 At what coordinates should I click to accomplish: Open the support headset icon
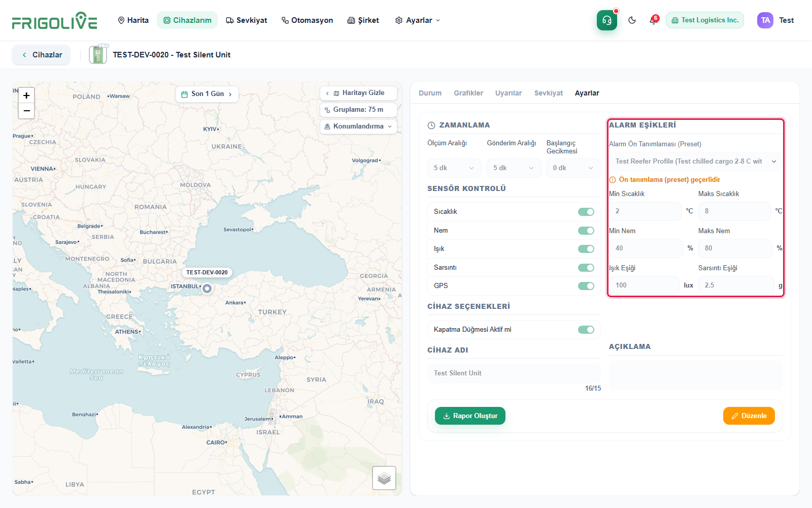(606, 20)
